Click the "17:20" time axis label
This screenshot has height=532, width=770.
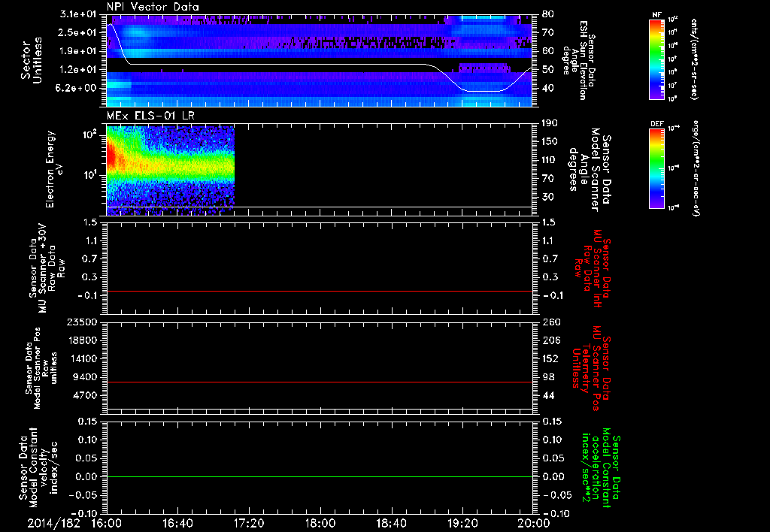tap(249, 523)
